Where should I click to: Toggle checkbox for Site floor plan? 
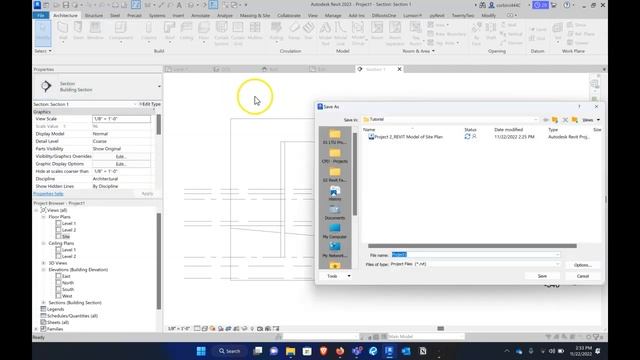58,236
